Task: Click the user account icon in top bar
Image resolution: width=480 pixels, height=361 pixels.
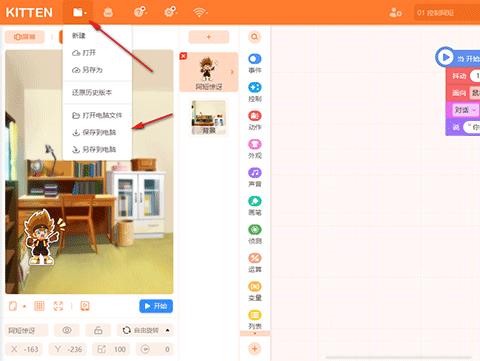Action: [395, 13]
